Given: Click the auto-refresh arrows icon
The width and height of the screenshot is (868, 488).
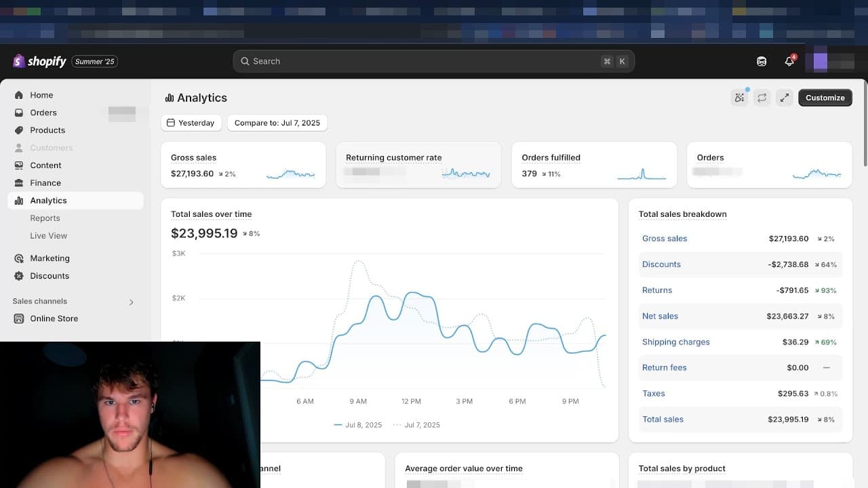Looking at the screenshot, I should point(762,98).
